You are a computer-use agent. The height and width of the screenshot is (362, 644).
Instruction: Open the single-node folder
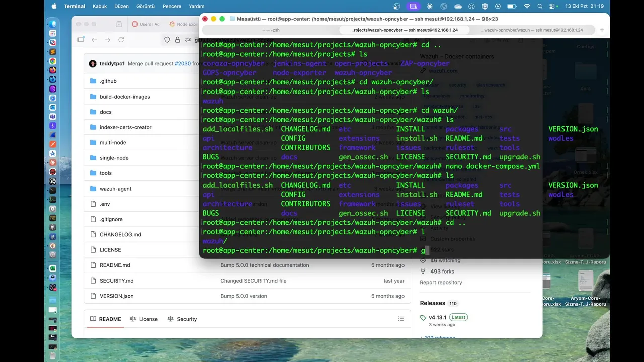pos(114,158)
